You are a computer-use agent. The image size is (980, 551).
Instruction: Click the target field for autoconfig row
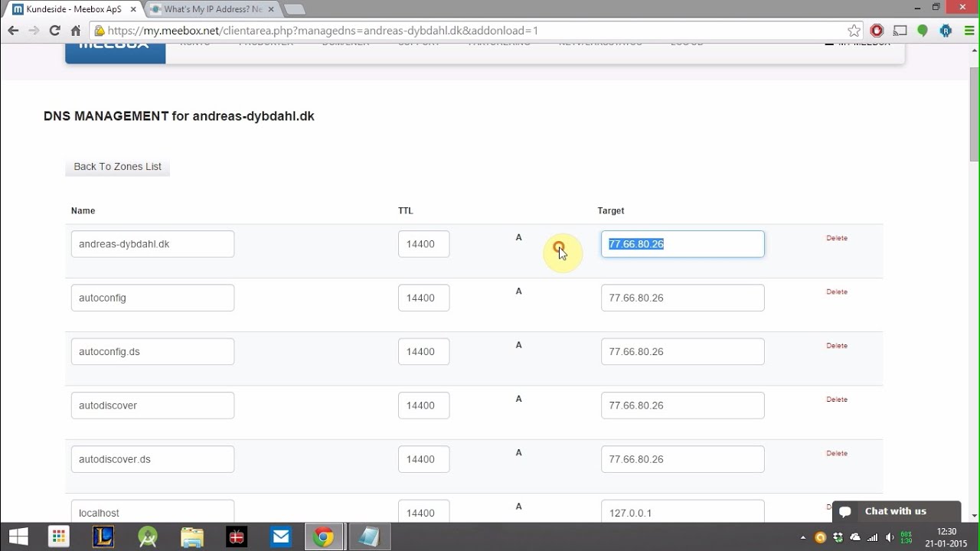682,298
